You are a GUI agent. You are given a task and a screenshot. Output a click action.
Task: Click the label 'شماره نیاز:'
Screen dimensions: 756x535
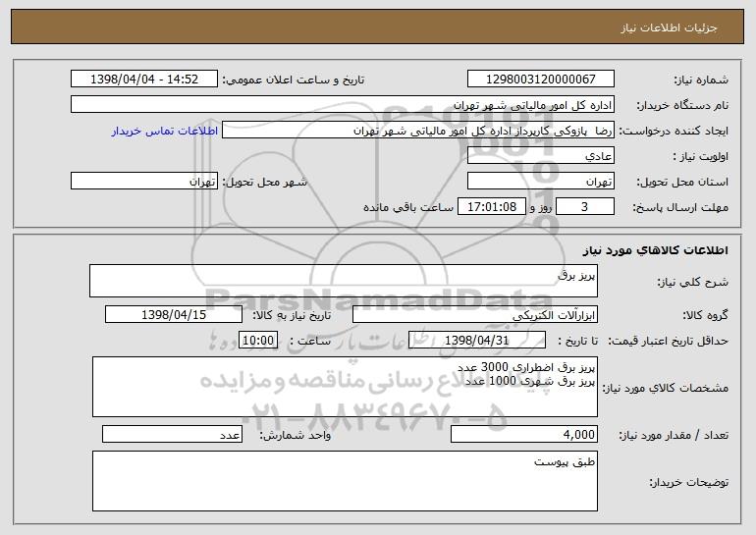(x=701, y=80)
